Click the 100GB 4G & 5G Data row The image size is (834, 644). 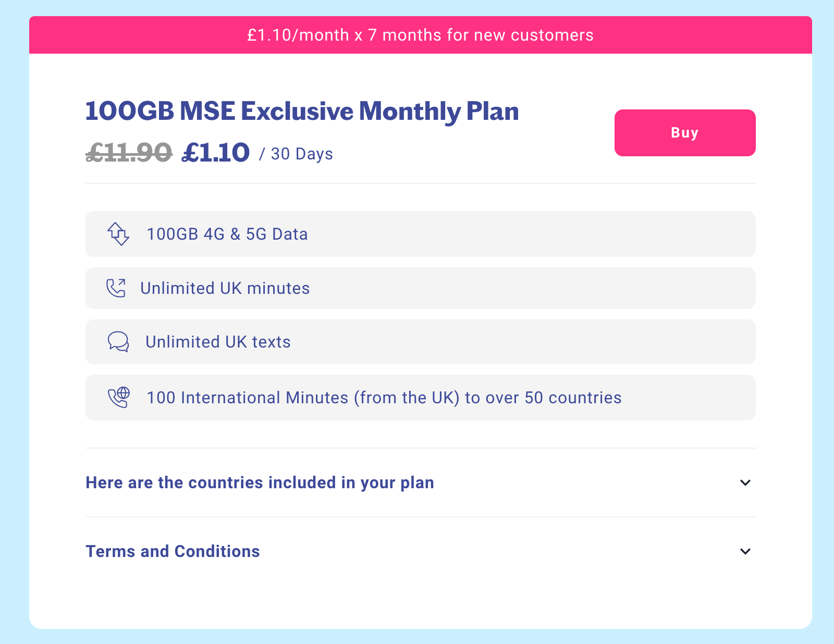(x=420, y=234)
